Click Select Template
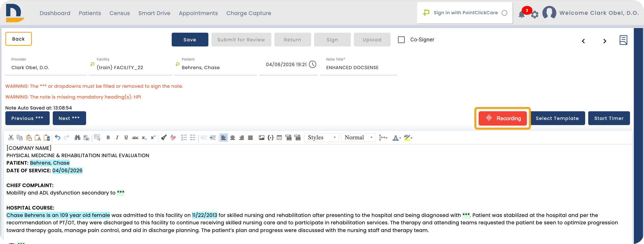Screen dimensions: 644x244 (x=557, y=118)
